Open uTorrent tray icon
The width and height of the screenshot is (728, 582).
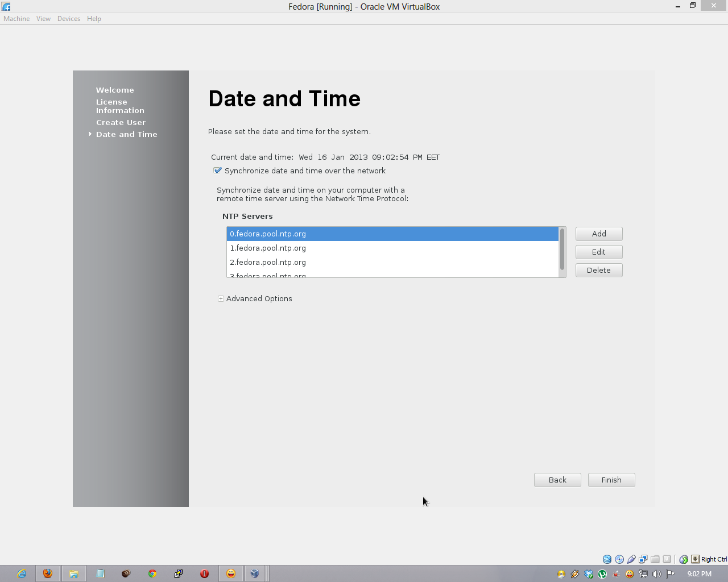click(602, 574)
